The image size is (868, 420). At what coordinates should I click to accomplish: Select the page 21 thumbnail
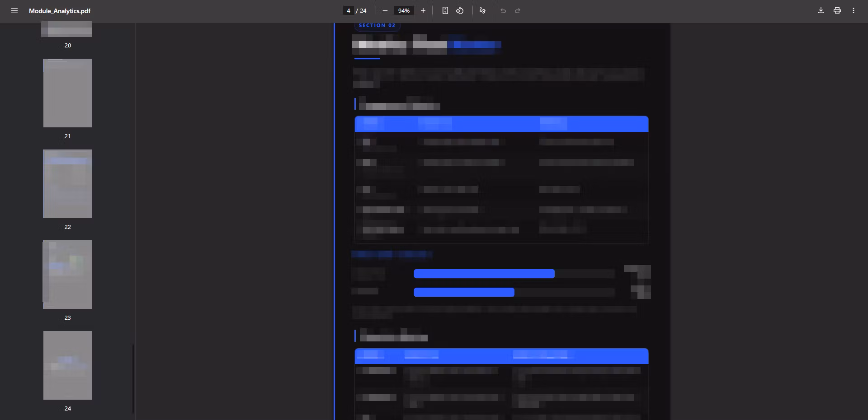[67, 93]
